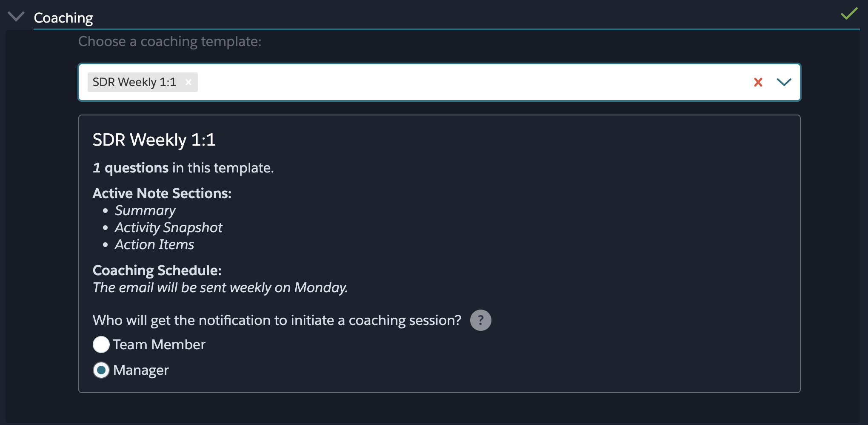Click the SDR Weekly 1:1 chip label
868x425 pixels.
(134, 82)
